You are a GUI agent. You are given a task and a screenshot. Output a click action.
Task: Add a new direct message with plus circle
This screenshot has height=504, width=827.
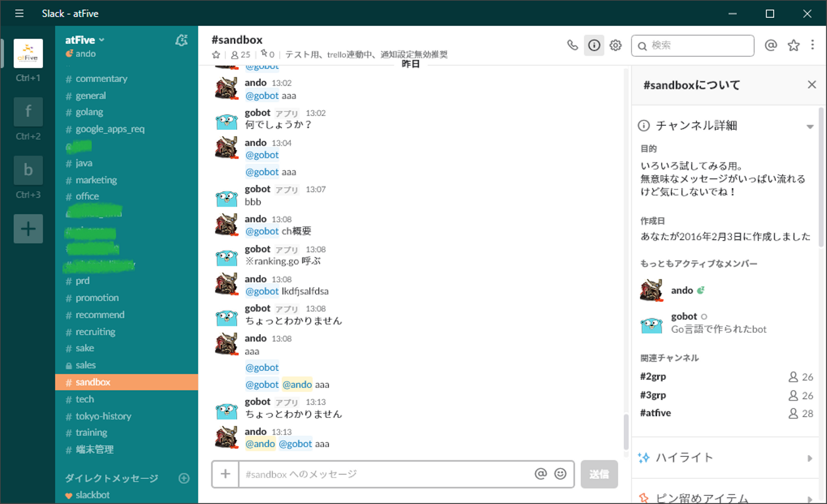tap(184, 478)
